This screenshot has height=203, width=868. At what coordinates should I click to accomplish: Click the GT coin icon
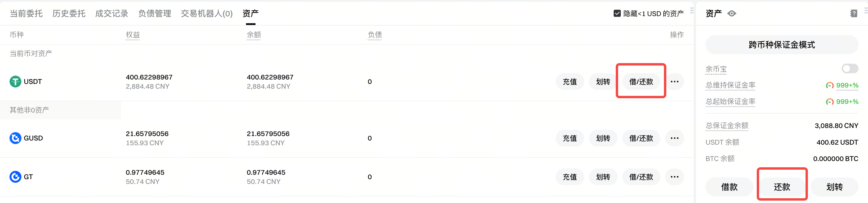click(15, 177)
